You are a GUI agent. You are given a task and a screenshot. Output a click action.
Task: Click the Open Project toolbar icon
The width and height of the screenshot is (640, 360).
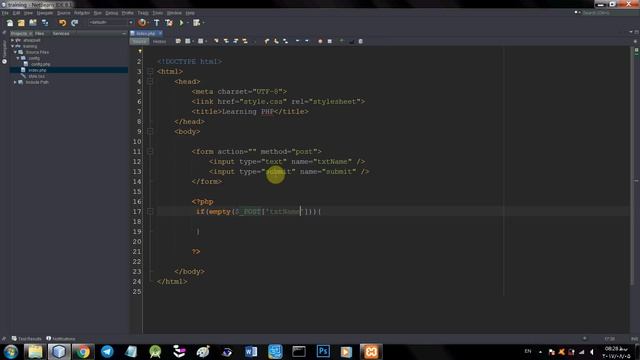click(33, 23)
